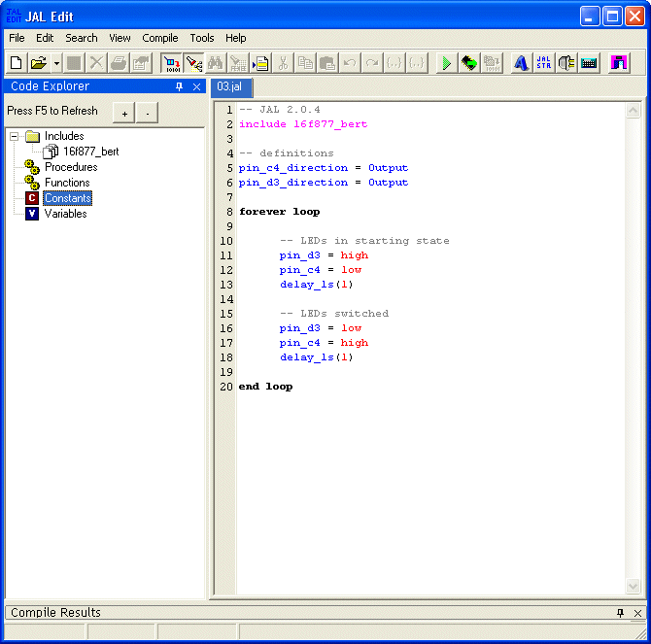The image size is (651, 644).
Task: Click the Go to line toolbar icon
Action: (x=260, y=63)
